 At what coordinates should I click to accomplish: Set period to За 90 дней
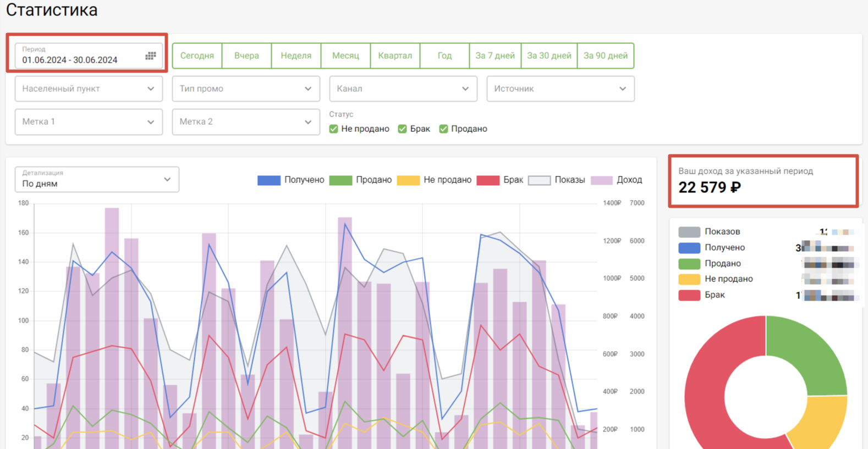click(x=606, y=56)
